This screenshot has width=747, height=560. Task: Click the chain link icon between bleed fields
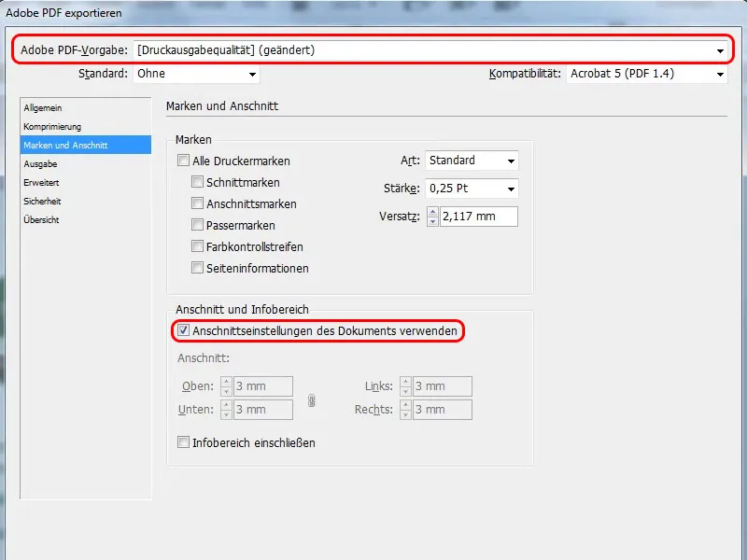coord(312,400)
